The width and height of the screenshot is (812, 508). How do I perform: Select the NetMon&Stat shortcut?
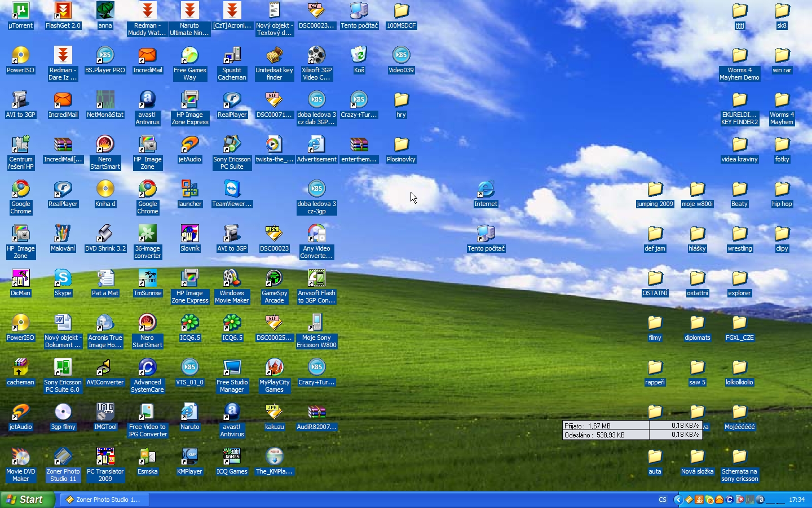(105, 105)
